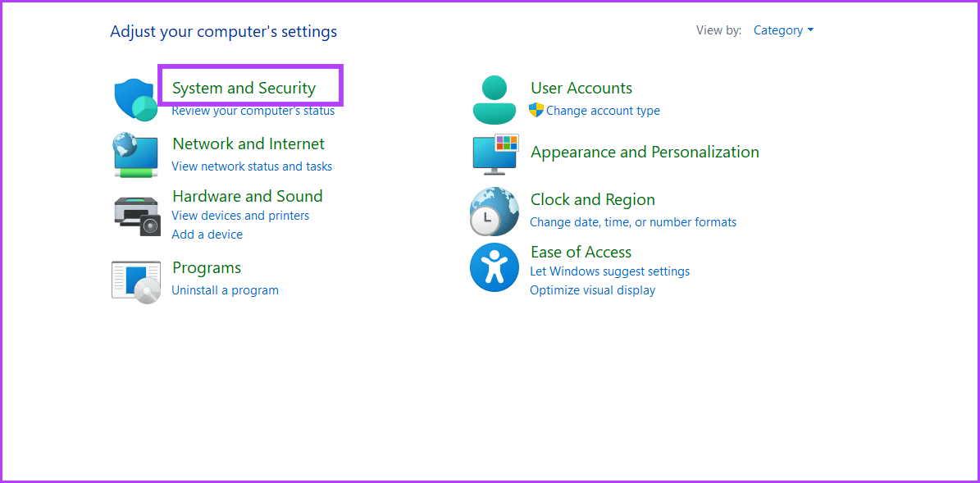The height and width of the screenshot is (483, 980).
Task: Open the System and Security heading
Action: click(x=244, y=89)
